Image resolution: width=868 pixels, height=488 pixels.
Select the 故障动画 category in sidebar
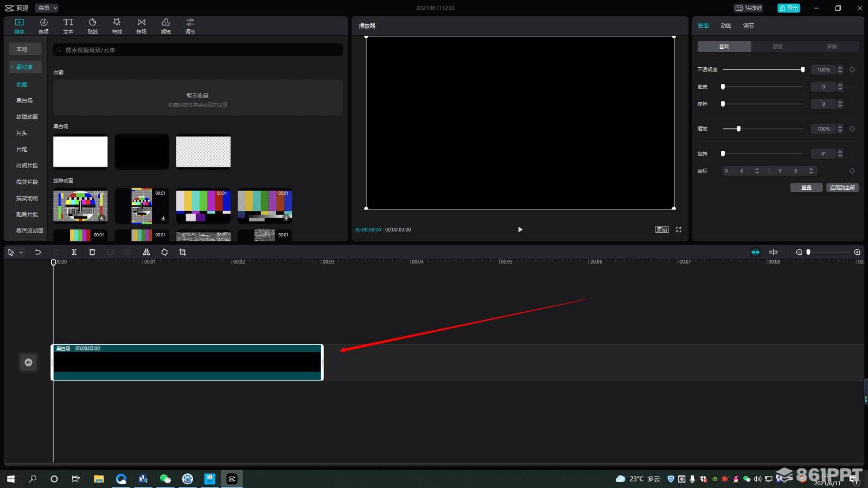click(x=27, y=117)
